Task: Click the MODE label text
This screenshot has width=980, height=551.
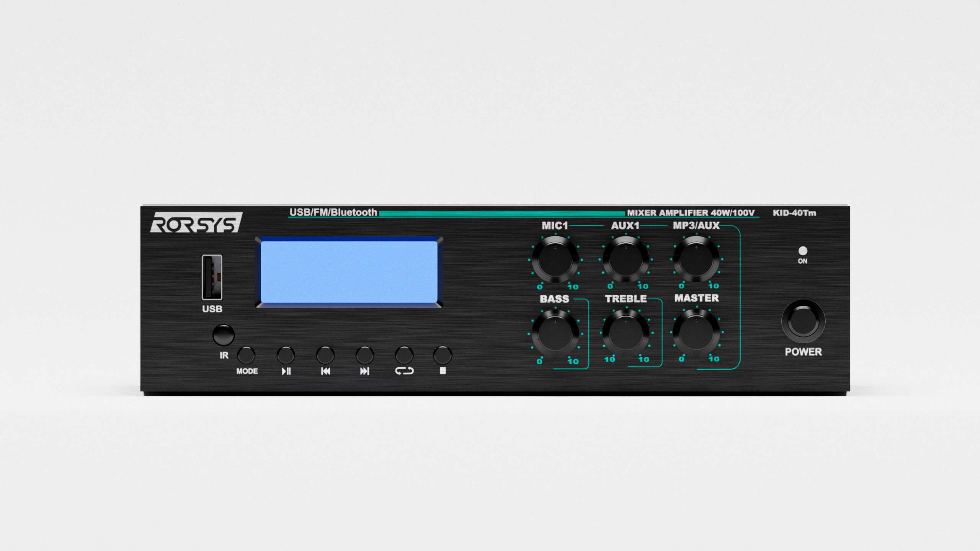Action: click(x=247, y=371)
